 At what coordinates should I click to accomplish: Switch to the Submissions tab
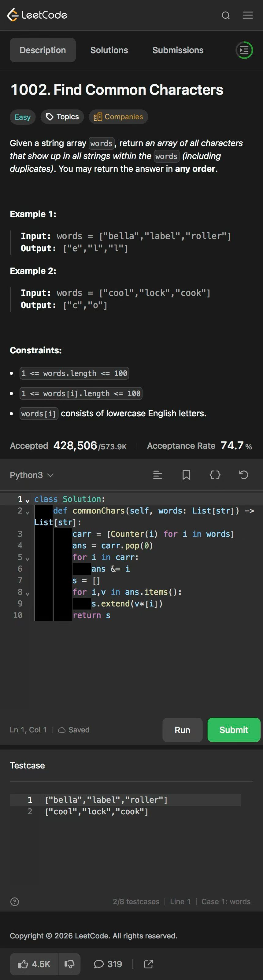point(178,50)
